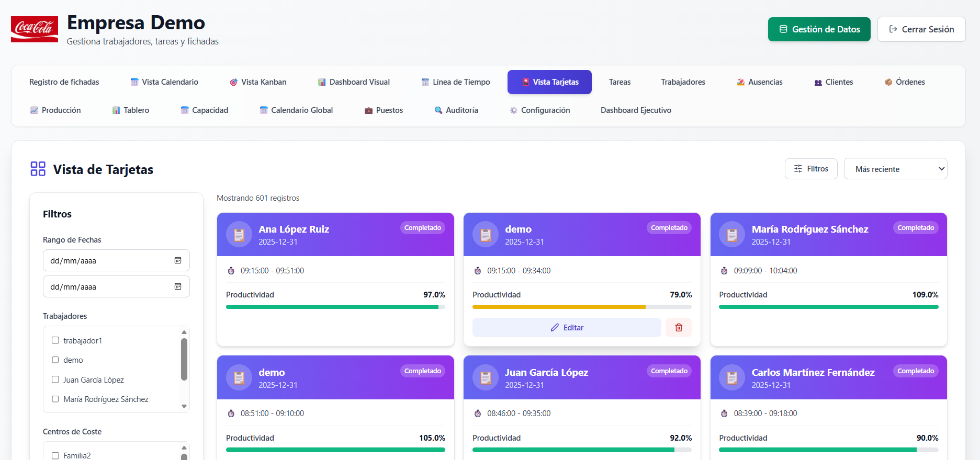Viewport: 980px width, 460px height.
Task: Click stopwatch icon beside 09:09:00 - 10:04:00
Action: click(x=724, y=271)
